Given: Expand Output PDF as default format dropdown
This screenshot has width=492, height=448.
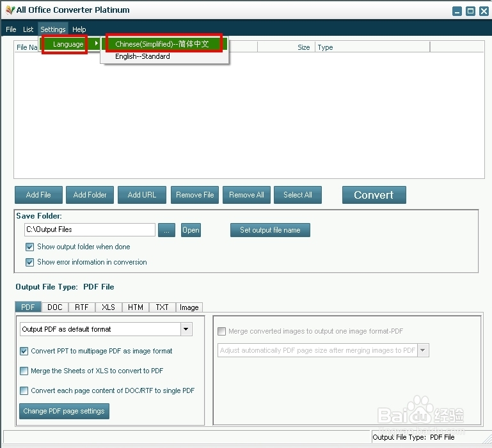Looking at the screenshot, I should pos(186,329).
